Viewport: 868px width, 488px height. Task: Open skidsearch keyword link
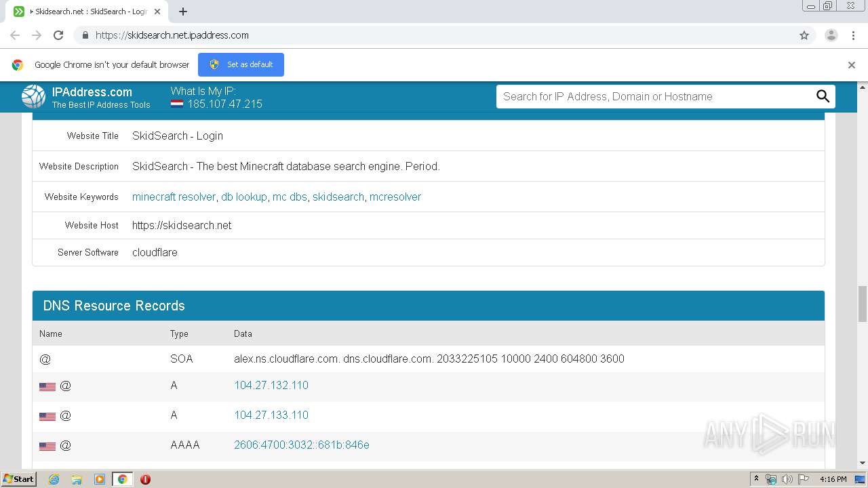pyautogui.click(x=338, y=197)
